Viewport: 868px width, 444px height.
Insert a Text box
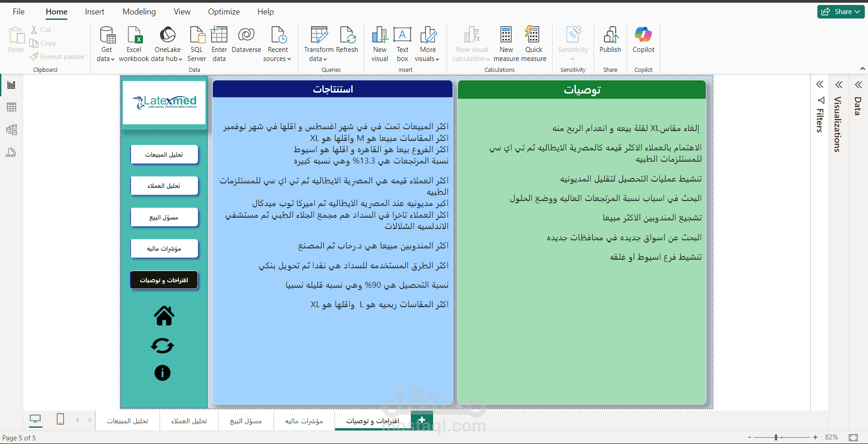pyautogui.click(x=402, y=44)
